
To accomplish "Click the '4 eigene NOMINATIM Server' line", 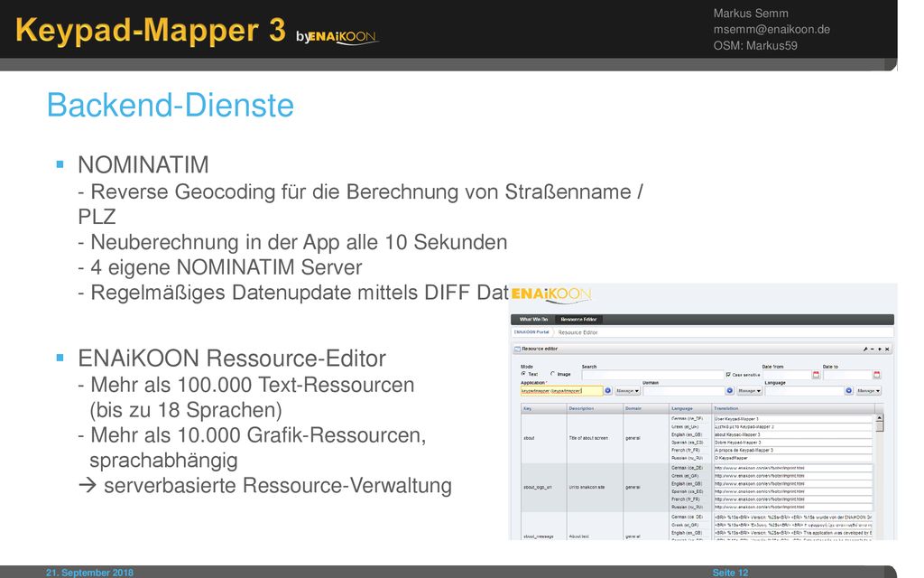I will (x=220, y=267).
